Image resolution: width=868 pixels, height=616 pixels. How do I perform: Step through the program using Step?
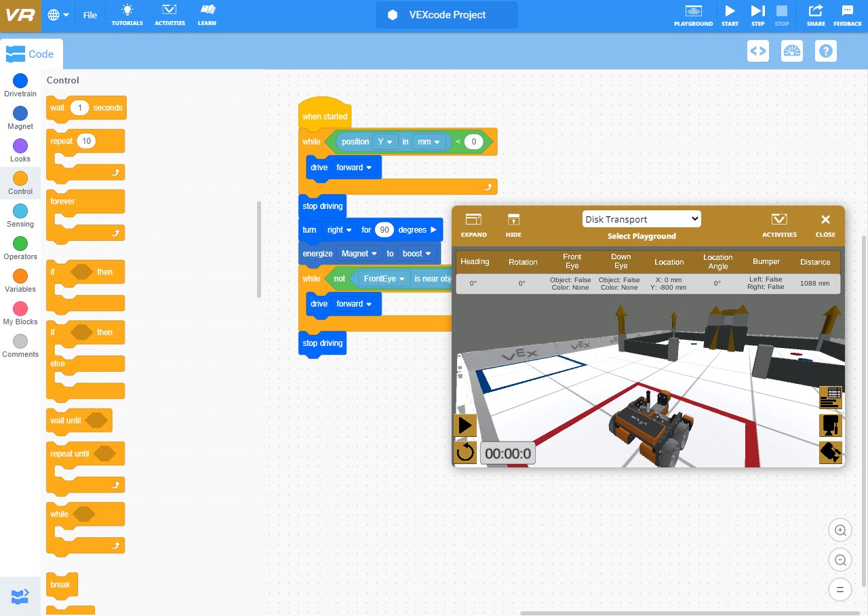click(757, 15)
